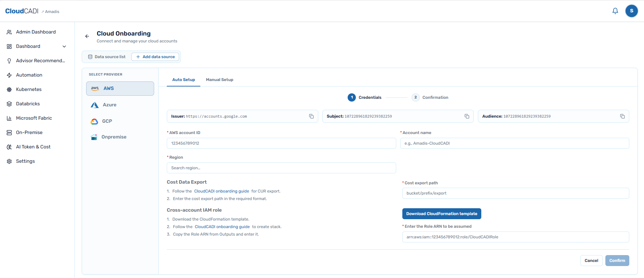Click the Settings gear icon

pos(9,161)
